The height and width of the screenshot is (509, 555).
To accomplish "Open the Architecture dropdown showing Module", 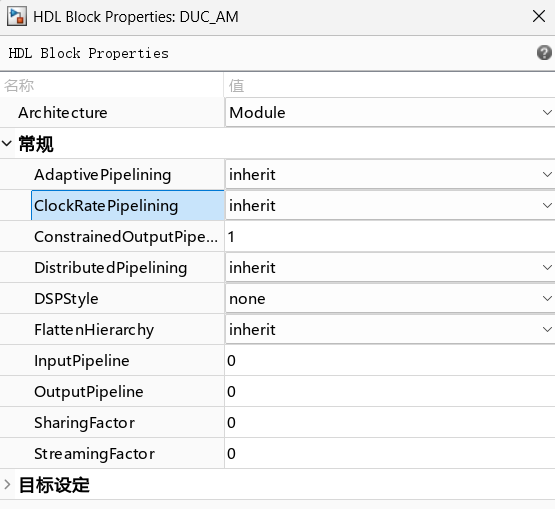I will pos(390,113).
